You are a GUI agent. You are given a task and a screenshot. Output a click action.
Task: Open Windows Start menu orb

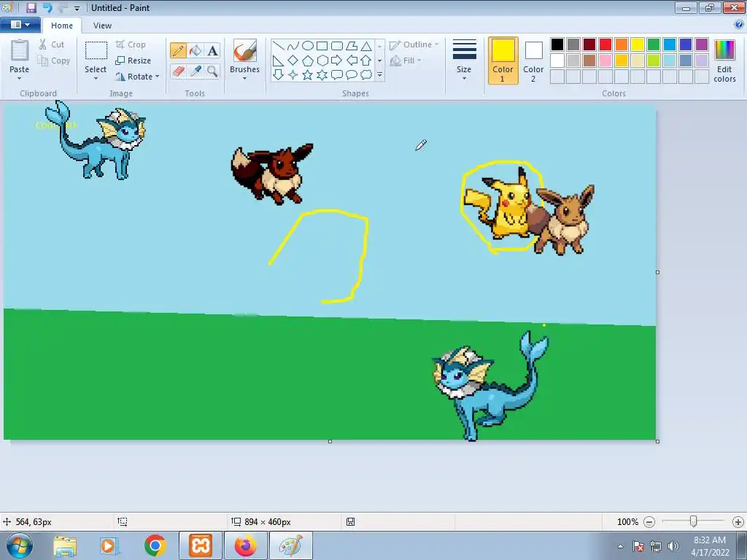[18, 545]
